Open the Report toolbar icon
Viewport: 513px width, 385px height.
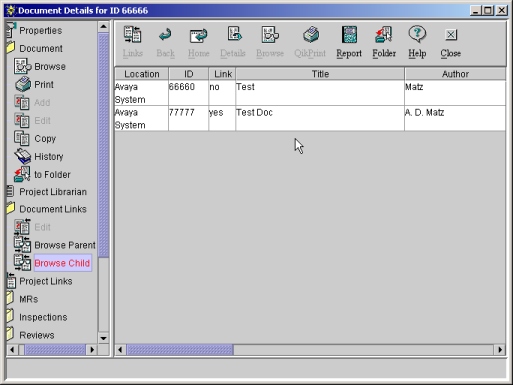349,35
